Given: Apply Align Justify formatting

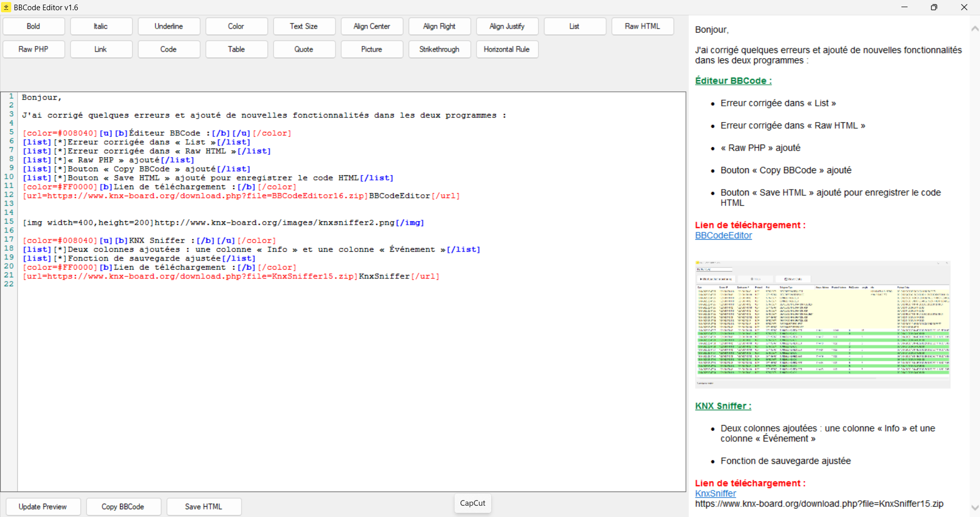Looking at the screenshot, I should 507,27.
